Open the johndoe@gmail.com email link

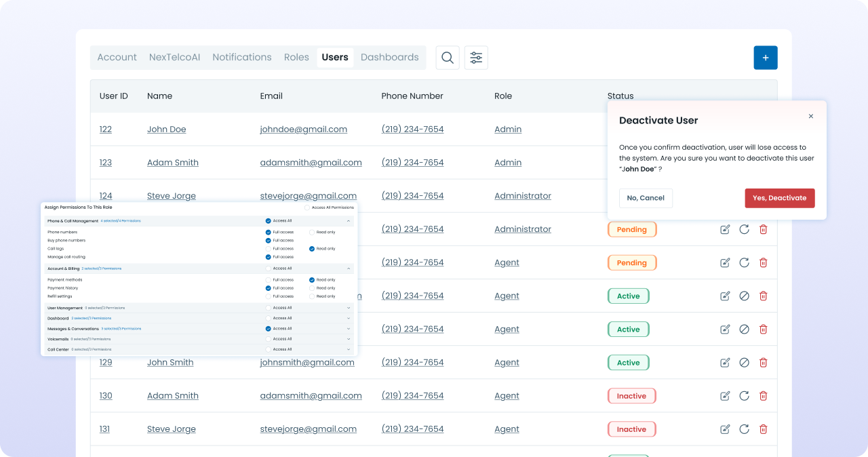[303, 130]
